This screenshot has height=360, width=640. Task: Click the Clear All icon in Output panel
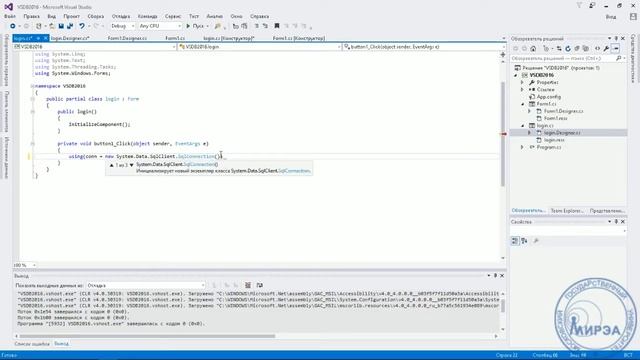tap(248, 285)
